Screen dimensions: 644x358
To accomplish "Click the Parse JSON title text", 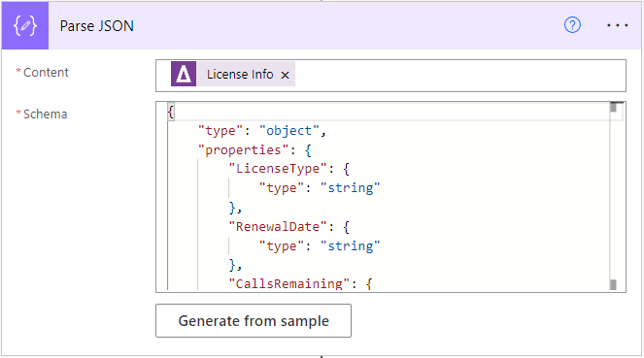I will coord(97,26).
